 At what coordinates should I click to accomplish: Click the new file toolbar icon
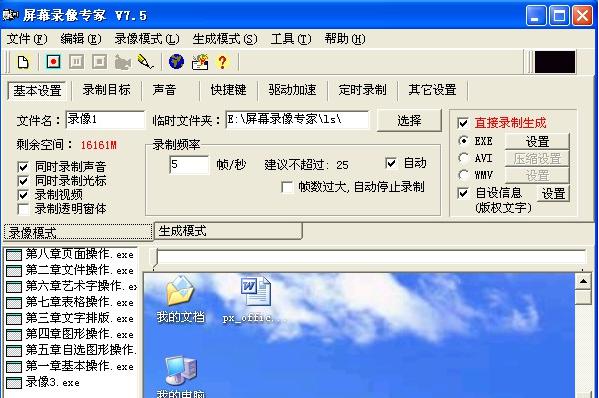(23, 62)
